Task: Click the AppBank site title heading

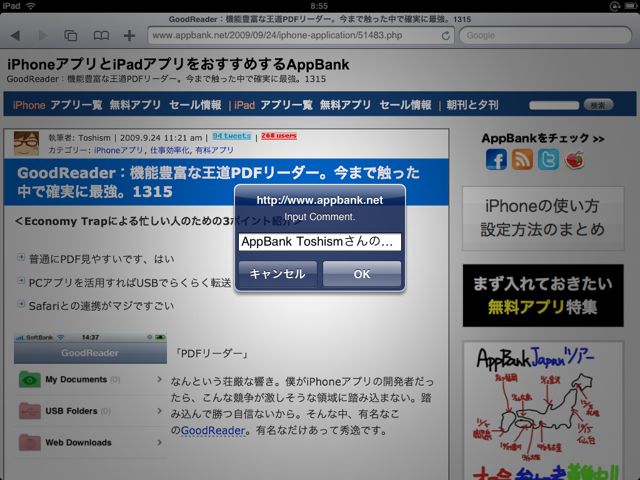Action: tap(178, 64)
